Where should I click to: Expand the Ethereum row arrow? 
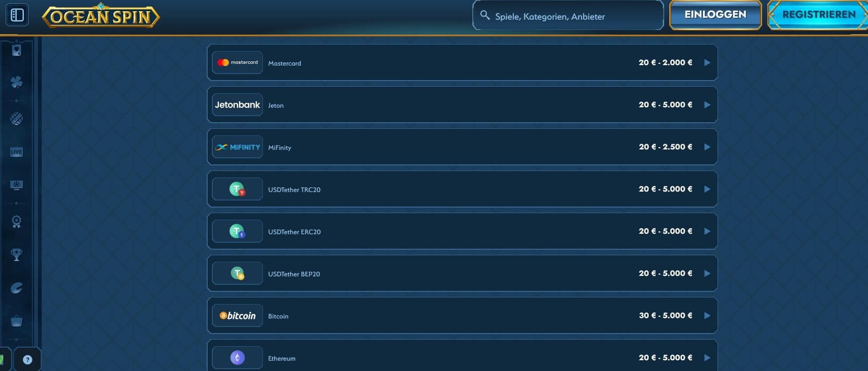(x=707, y=357)
